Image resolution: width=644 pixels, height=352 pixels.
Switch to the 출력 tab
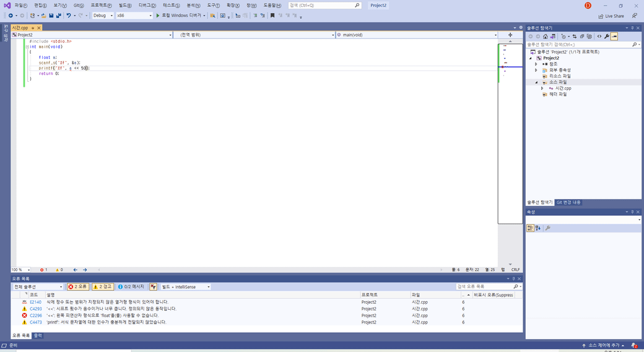(x=38, y=335)
